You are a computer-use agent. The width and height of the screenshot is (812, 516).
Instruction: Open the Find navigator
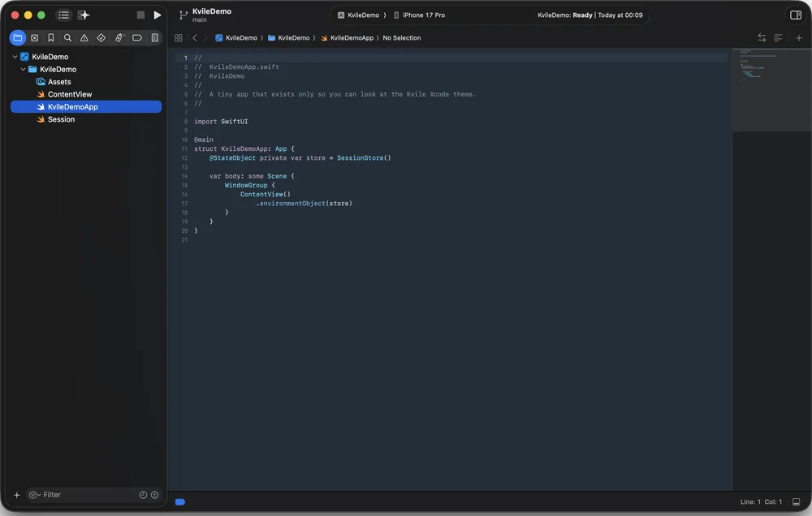[x=67, y=38]
